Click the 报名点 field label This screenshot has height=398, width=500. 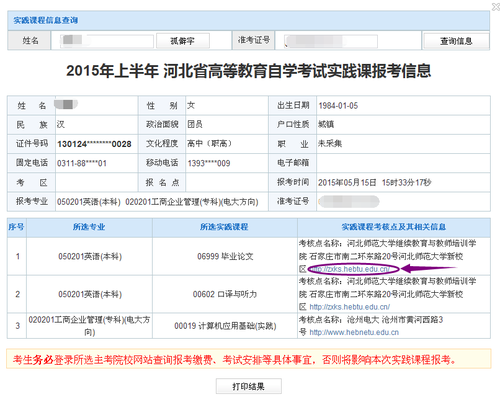(x=162, y=183)
